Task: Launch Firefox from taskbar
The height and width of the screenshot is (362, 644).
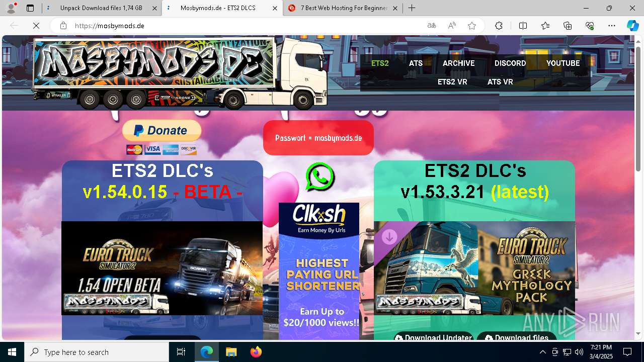Action: 256,352
